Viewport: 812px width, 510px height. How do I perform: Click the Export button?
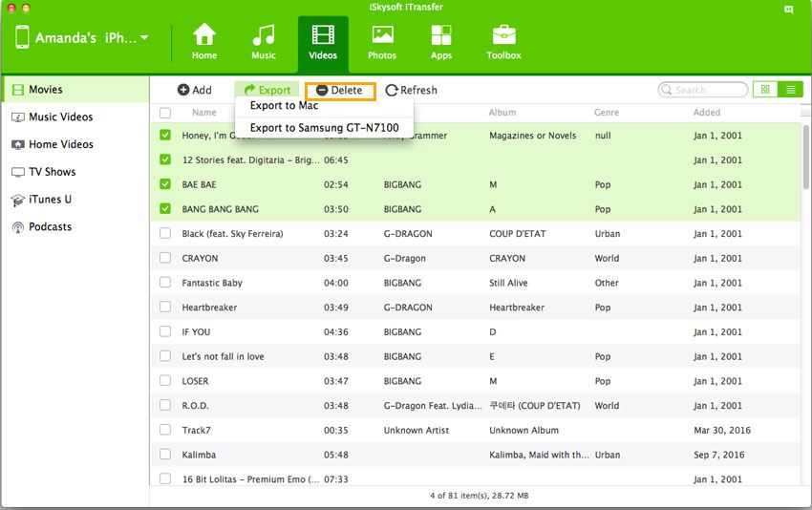pyautogui.click(x=267, y=90)
